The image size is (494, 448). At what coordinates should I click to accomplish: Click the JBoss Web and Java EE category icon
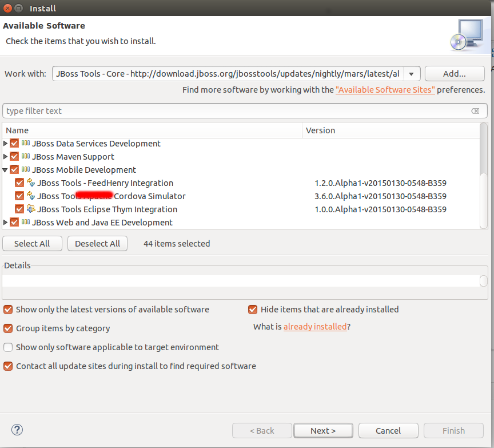click(x=26, y=222)
